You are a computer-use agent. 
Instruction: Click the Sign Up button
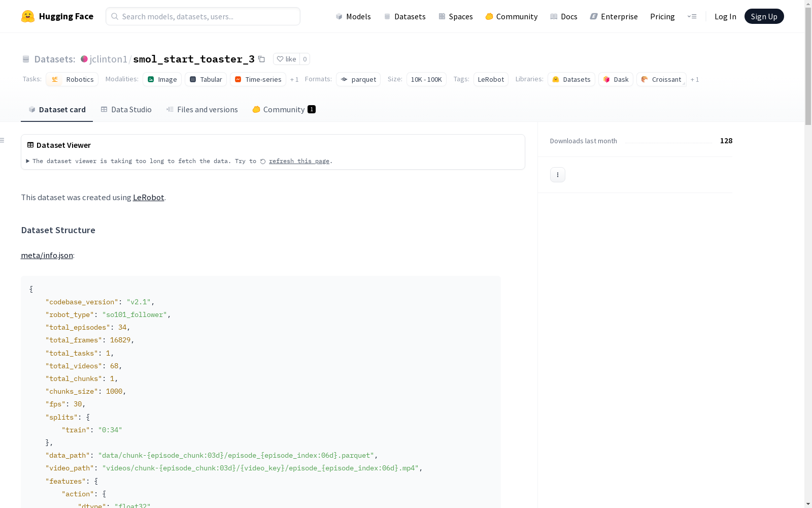(x=764, y=16)
